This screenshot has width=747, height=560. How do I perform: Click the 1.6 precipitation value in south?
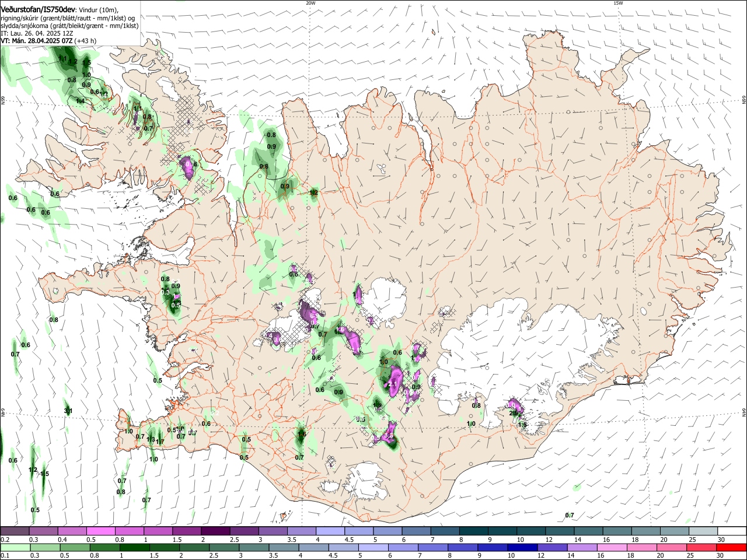pyautogui.click(x=302, y=434)
